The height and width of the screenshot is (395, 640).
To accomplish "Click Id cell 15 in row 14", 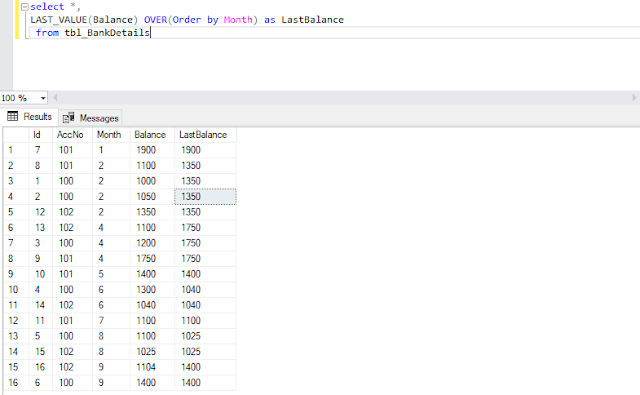I will tap(41, 352).
